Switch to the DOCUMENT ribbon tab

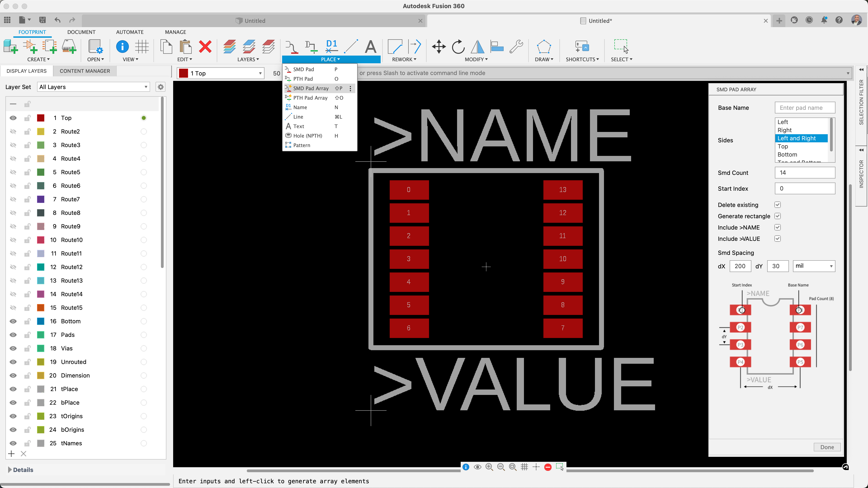pos(81,32)
